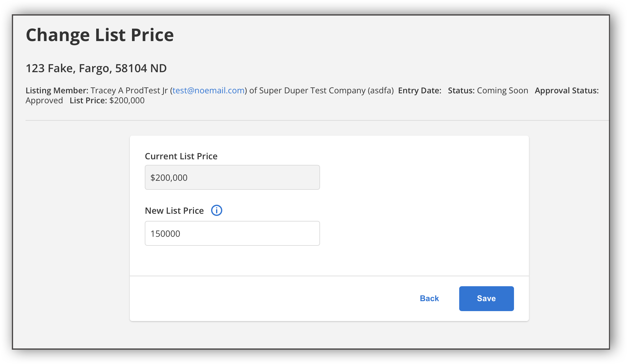
Task: Click the Listing Member label
Action: point(57,91)
